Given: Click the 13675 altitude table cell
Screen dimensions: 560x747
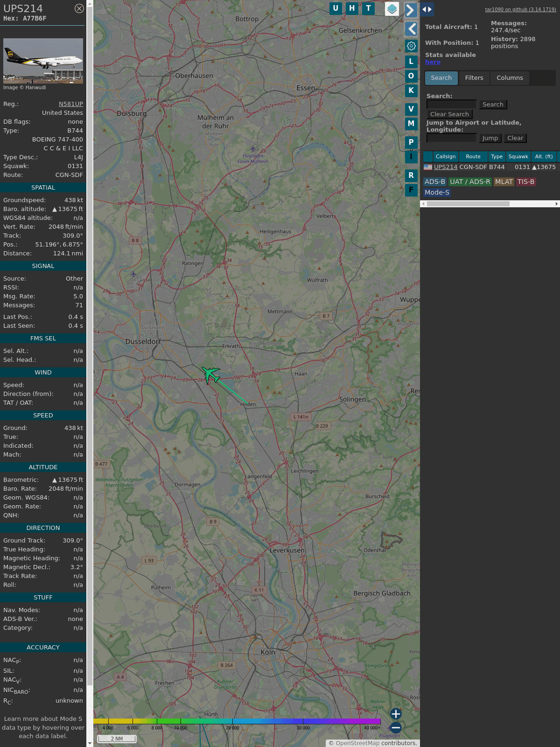Looking at the screenshot, I should click(x=544, y=167).
